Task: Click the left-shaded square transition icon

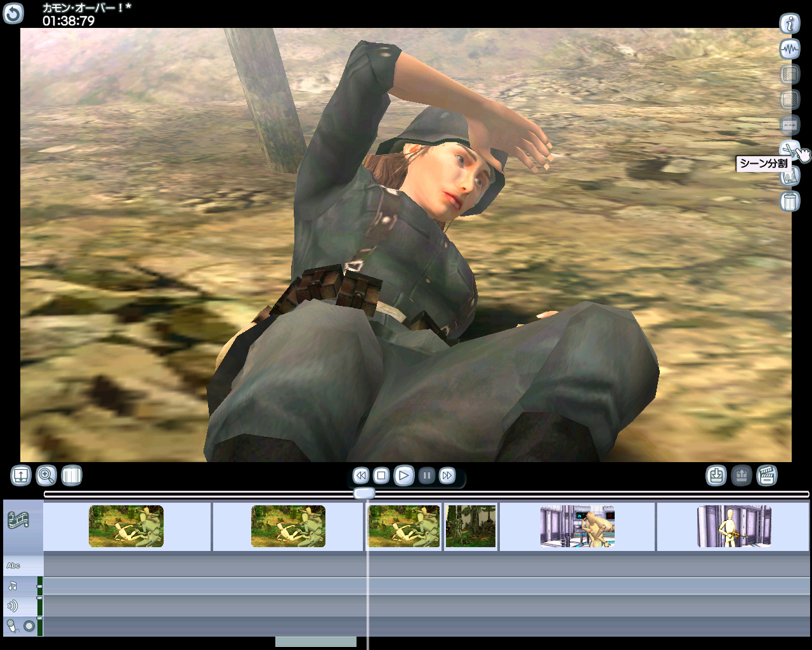Action: tap(790, 74)
